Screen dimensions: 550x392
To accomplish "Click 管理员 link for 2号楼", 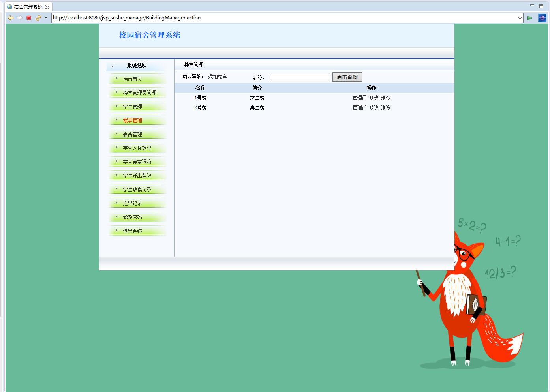I will [x=359, y=107].
